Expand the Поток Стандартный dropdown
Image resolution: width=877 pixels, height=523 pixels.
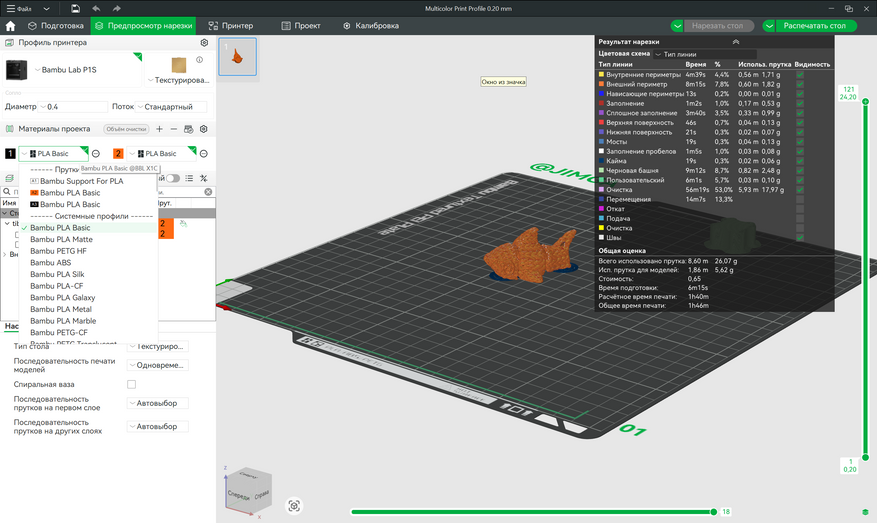click(173, 106)
